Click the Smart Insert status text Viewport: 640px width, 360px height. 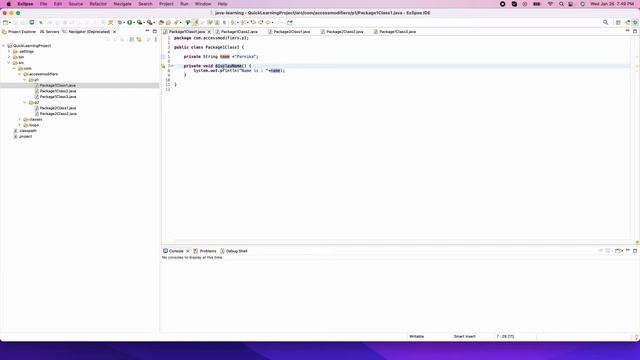point(464,336)
